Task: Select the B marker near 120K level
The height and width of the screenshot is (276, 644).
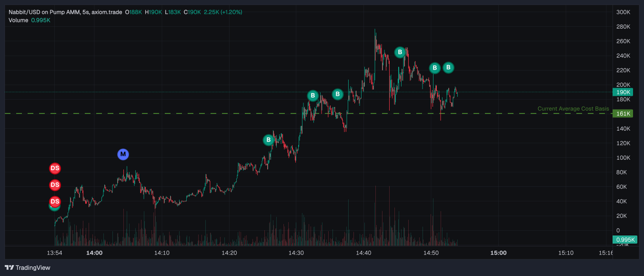Action: (268, 140)
